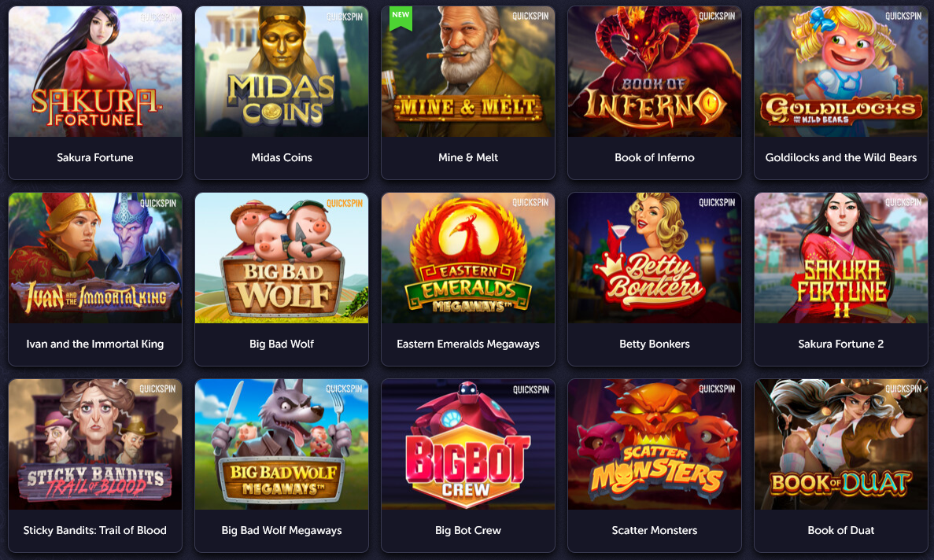Open the Book of Inferno game thumbnail
934x560 pixels.
pyautogui.click(x=654, y=72)
